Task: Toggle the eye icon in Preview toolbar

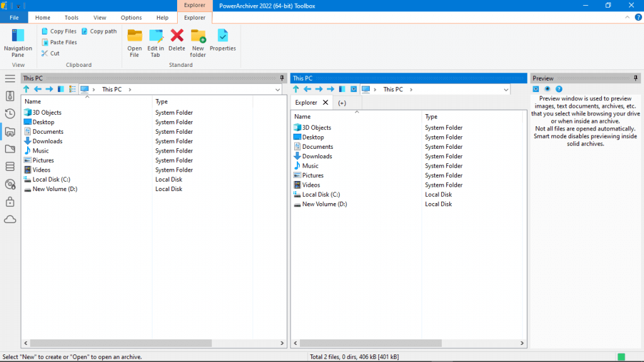Action: click(x=547, y=89)
